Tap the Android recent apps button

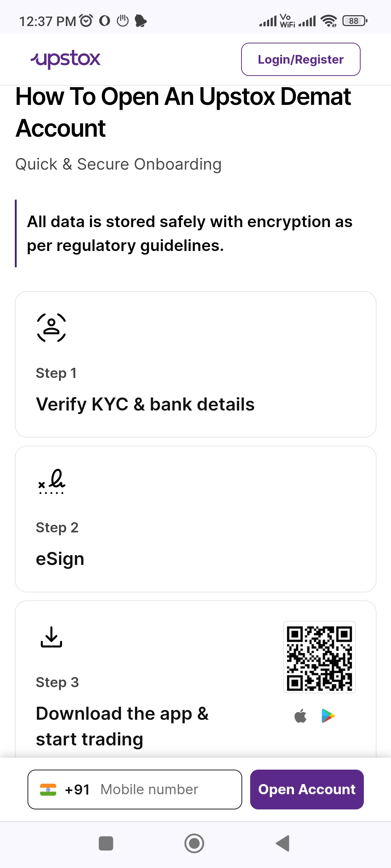click(x=106, y=843)
